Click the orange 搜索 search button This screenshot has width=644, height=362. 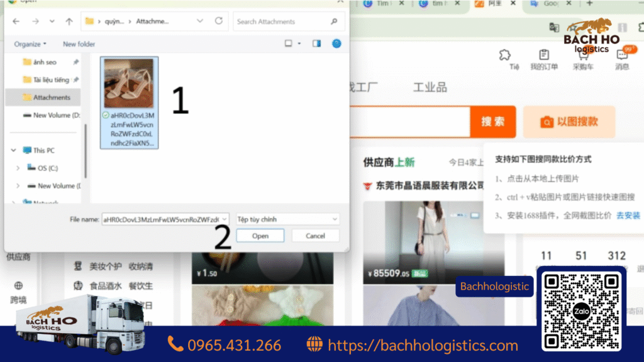click(492, 122)
